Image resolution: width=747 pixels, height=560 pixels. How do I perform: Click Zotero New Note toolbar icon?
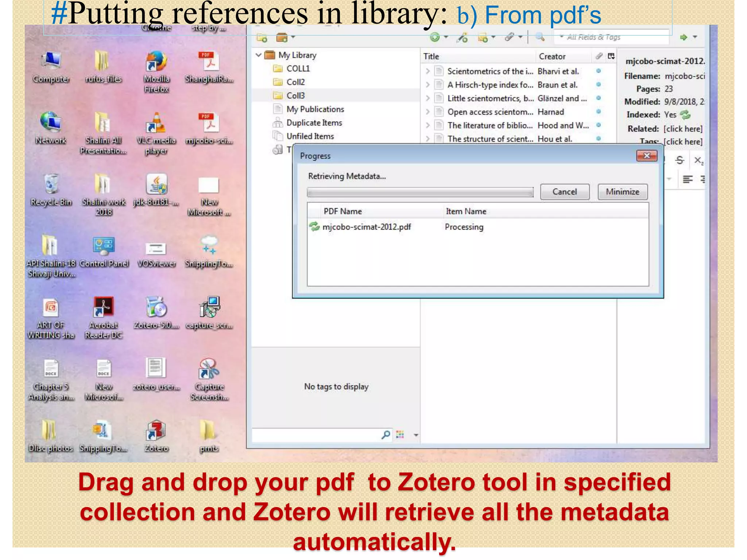[x=483, y=37]
